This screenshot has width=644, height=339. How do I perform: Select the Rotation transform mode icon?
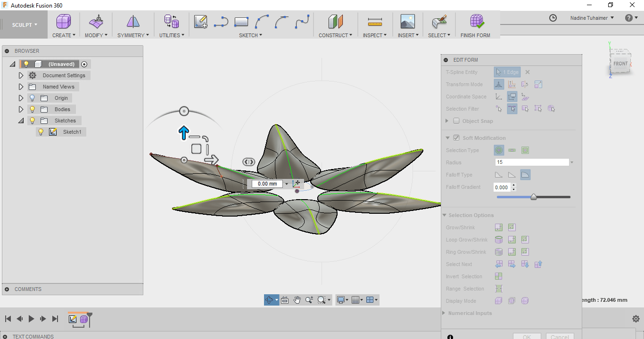click(x=525, y=84)
